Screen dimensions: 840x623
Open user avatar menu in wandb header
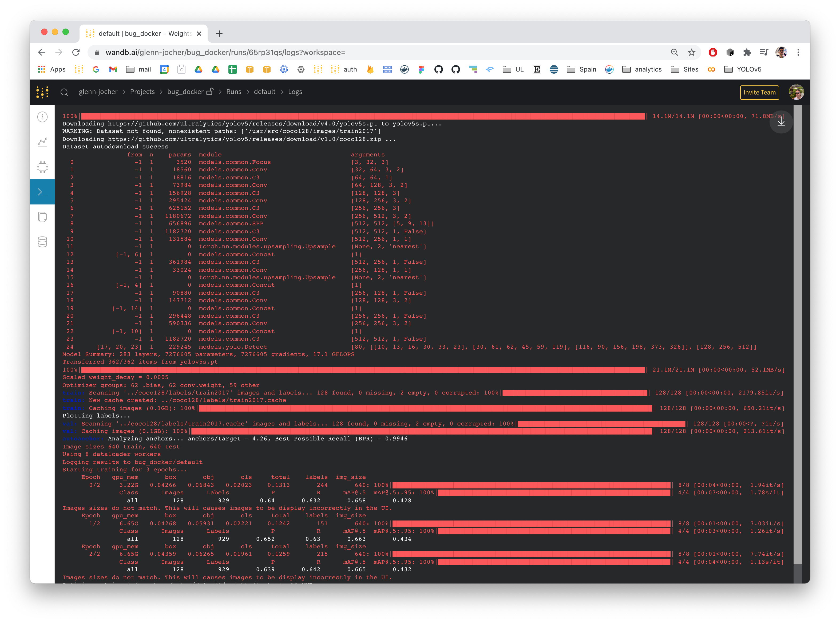click(796, 92)
